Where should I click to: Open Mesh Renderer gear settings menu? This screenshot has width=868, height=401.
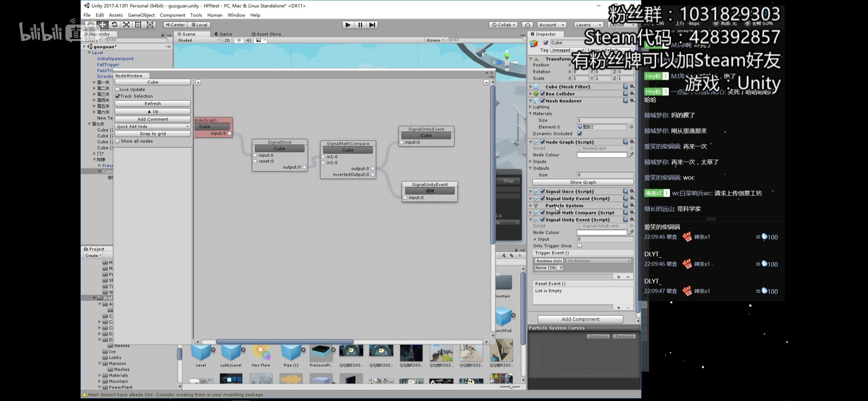632,101
